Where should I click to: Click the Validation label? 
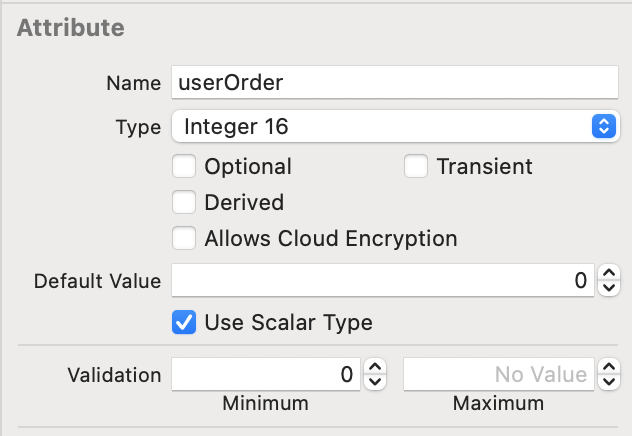click(114, 375)
